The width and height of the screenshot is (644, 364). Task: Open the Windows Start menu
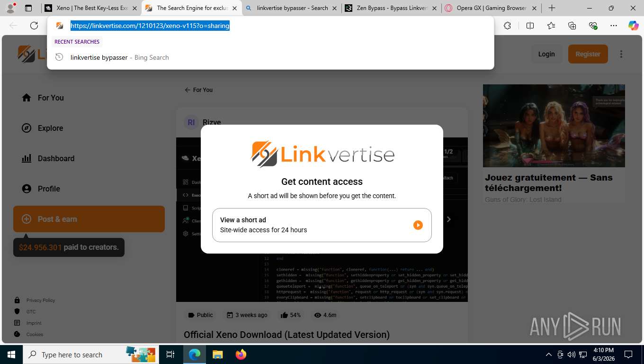[x=11, y=355]
